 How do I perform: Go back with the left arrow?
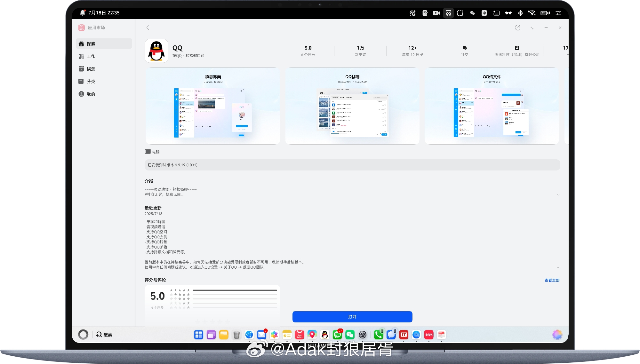pos(148,28)
